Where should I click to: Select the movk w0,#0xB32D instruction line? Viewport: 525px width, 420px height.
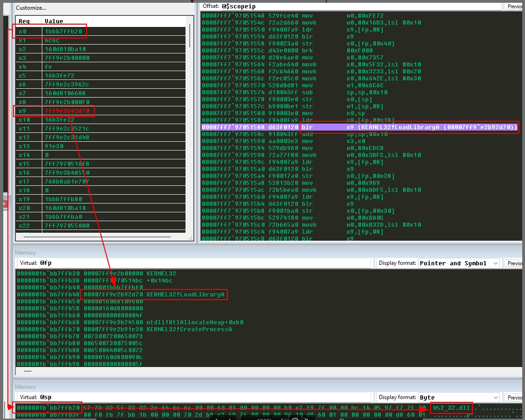(312, 225)
